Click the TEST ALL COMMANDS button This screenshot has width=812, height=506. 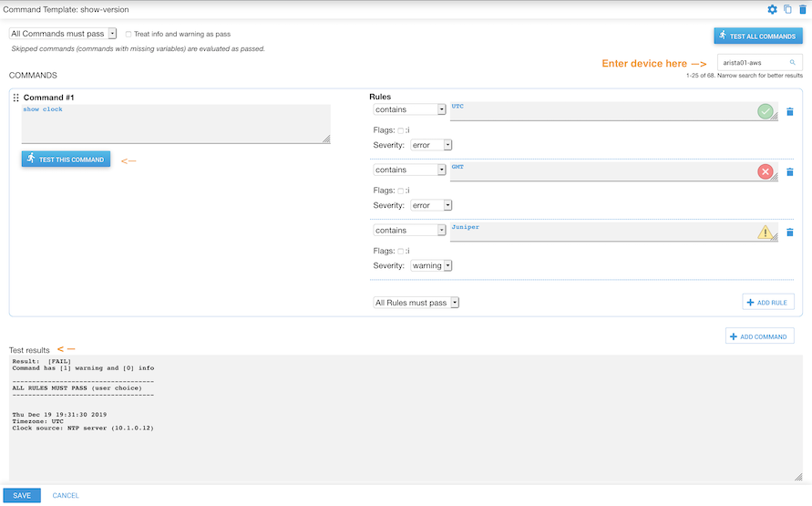click(758, 36)
